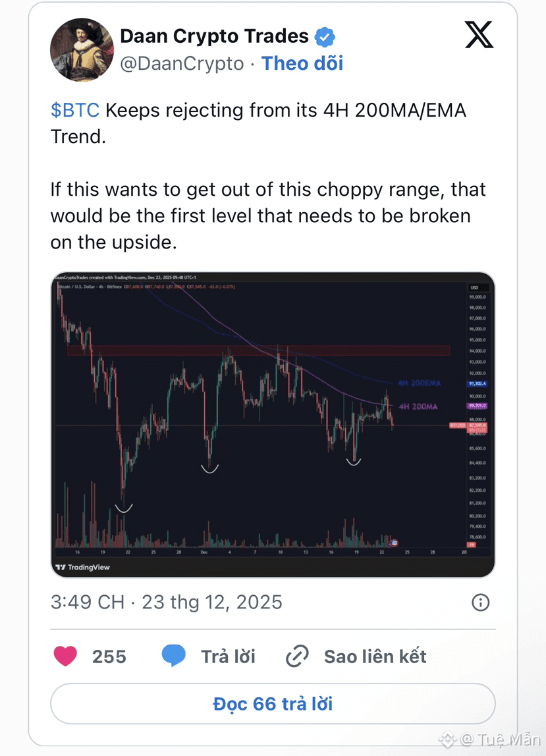
Task: Follow the account via Theo dõi
Action: tap(302, 63)
